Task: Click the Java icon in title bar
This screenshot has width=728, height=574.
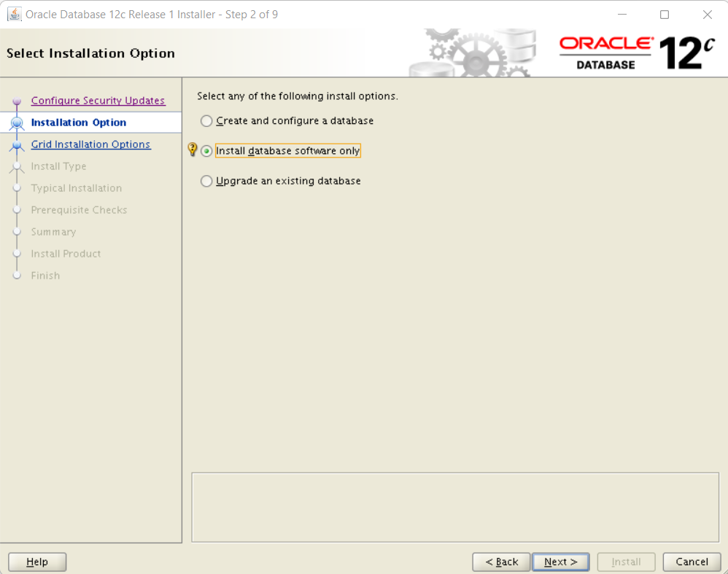Action: point(15,15)
